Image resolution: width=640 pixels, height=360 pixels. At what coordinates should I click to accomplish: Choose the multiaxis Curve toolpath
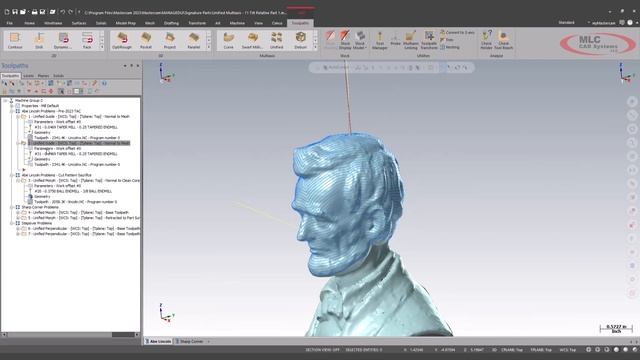[x=229, y=40]
